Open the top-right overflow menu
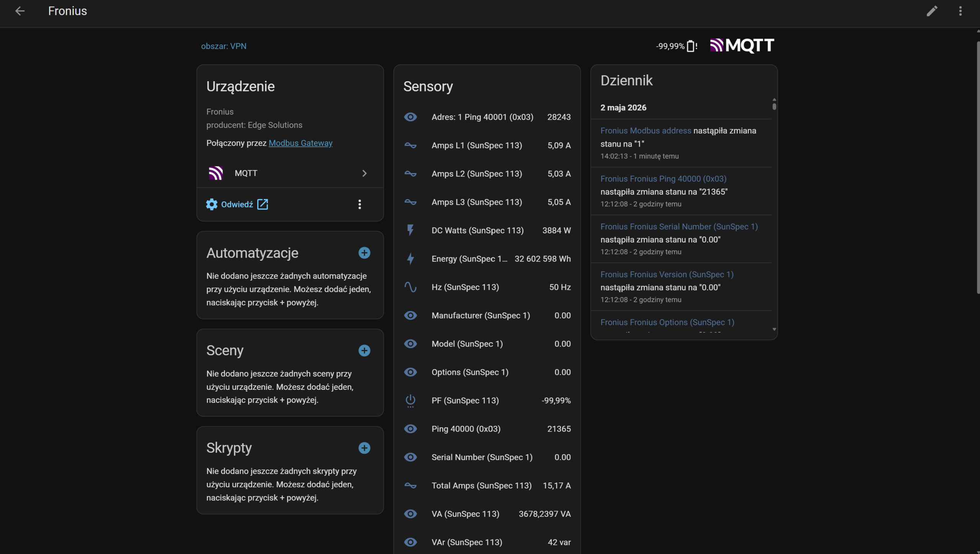This screenshot has height=554, width=980. (960, 11)
